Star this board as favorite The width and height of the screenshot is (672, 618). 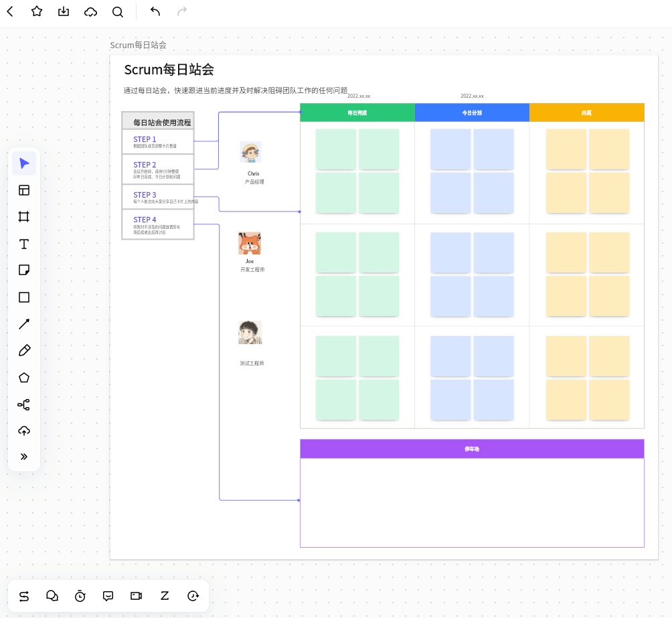[37, 11]
